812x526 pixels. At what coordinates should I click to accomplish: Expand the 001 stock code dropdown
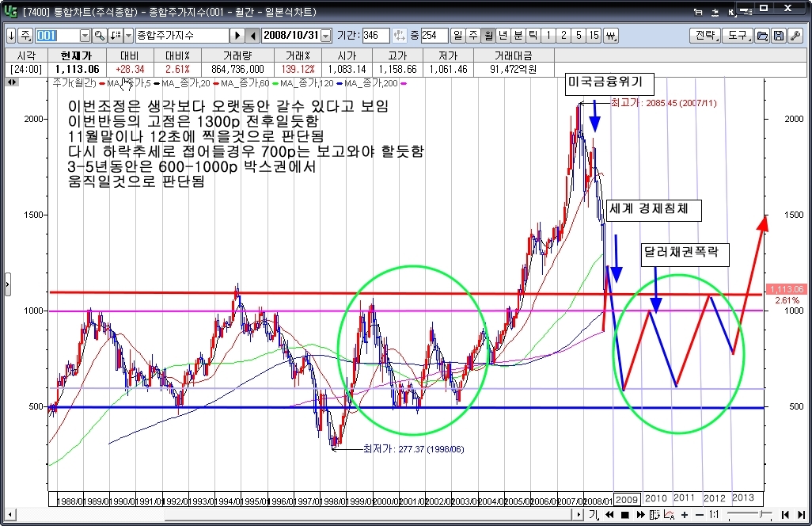point(85,36)
